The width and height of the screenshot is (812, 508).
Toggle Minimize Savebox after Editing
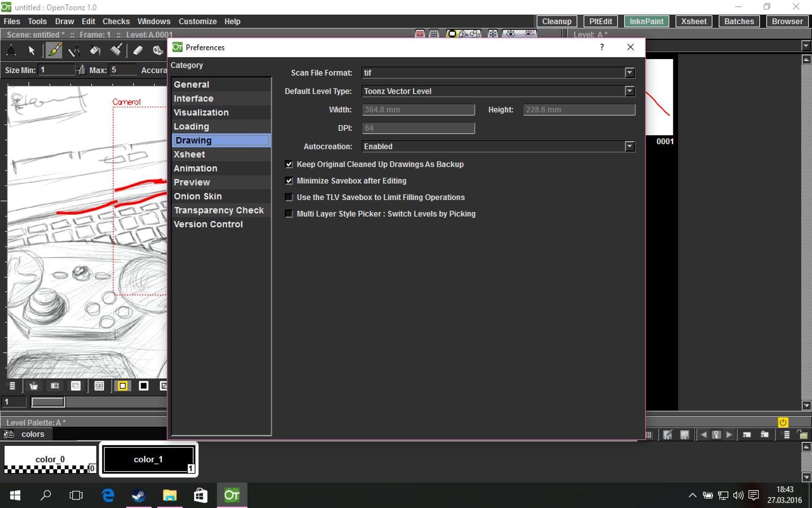(x=289, y=181)
